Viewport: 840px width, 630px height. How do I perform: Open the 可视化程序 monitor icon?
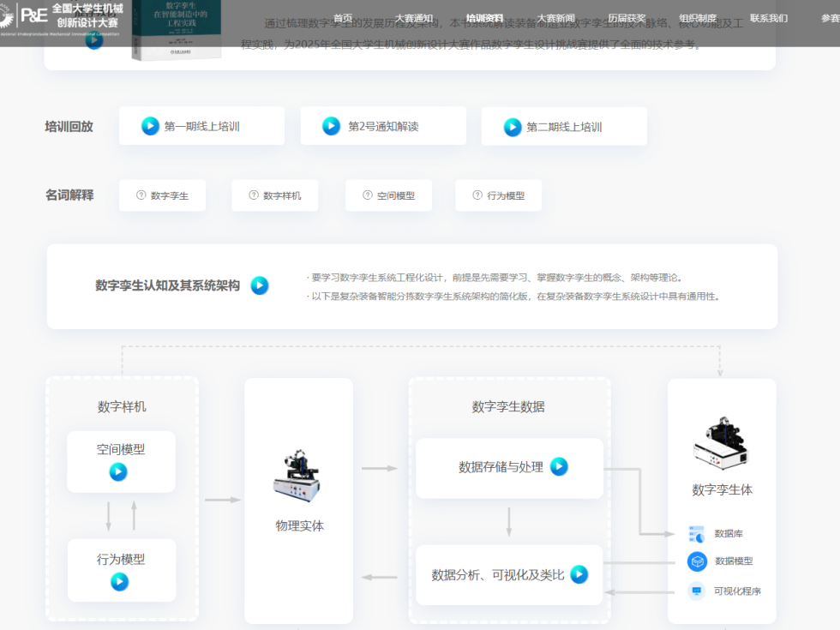click(x=696, y=591)
